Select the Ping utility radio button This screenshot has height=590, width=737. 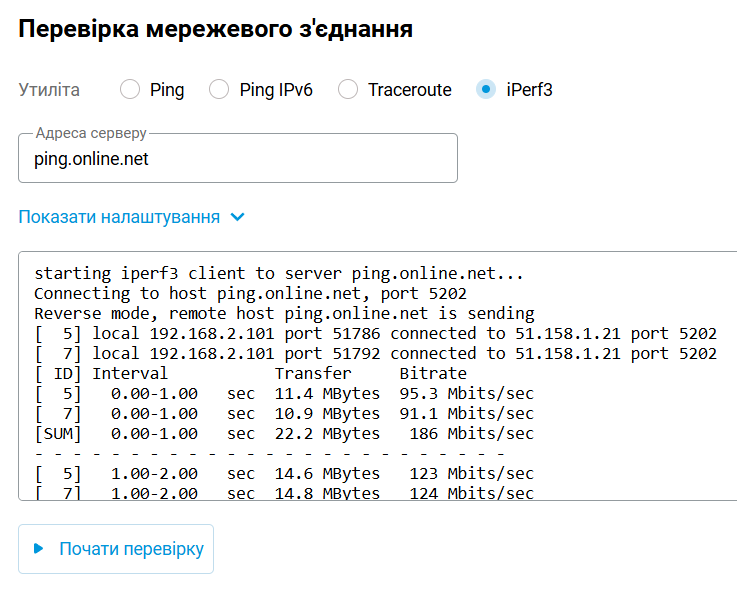pos(130,89)
